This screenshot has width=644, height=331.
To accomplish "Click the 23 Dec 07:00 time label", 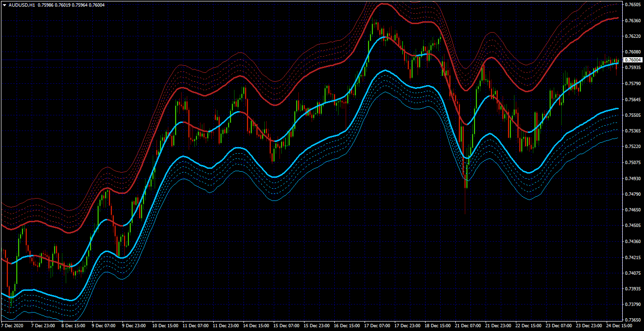I will click(559, 326).
